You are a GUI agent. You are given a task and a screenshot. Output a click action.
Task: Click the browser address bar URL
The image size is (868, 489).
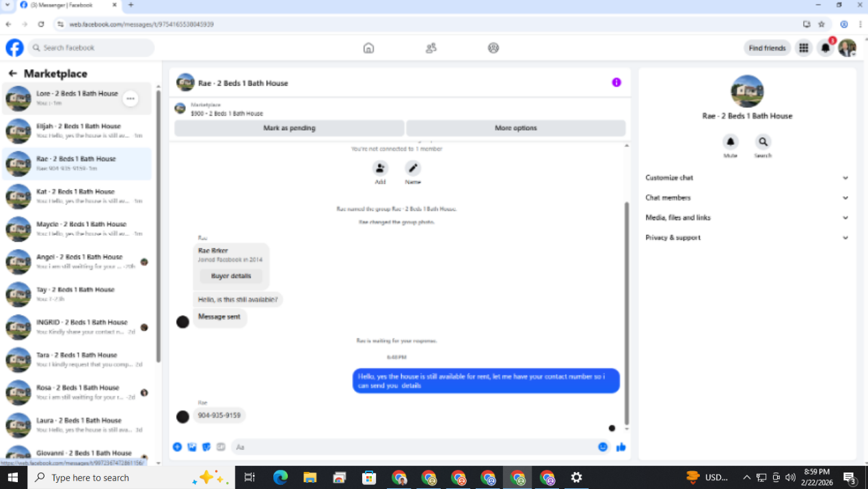(x=141, y=24)
